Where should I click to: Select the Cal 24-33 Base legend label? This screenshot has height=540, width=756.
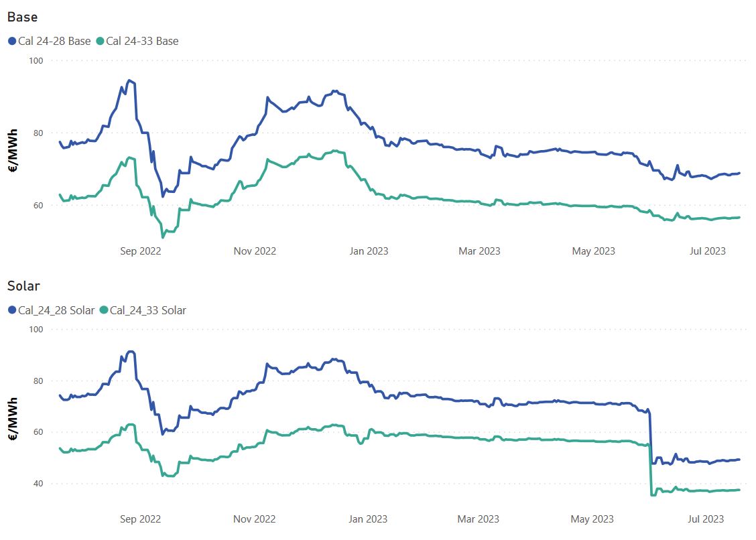pyautogui.click(x=142, y=42)
